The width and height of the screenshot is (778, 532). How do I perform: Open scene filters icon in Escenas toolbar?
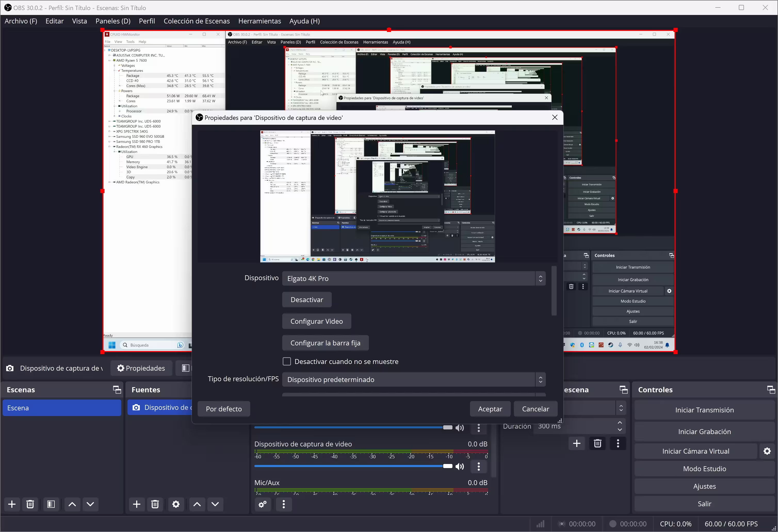(51, 504)
